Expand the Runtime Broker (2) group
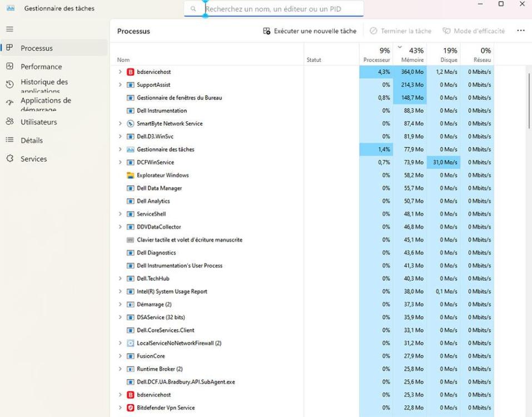The image size is (532, 417). (120, 369)
